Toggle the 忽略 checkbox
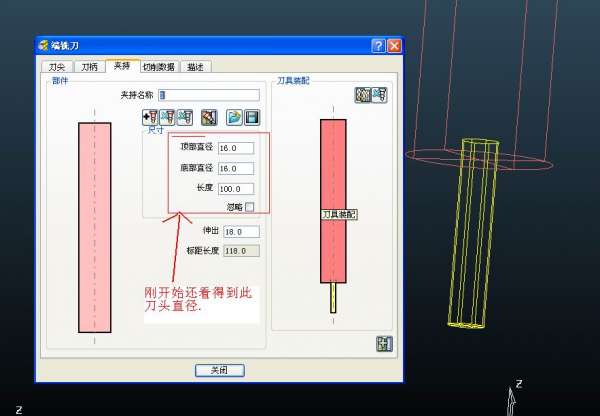The image size is (600, 416). coord(249,207)
